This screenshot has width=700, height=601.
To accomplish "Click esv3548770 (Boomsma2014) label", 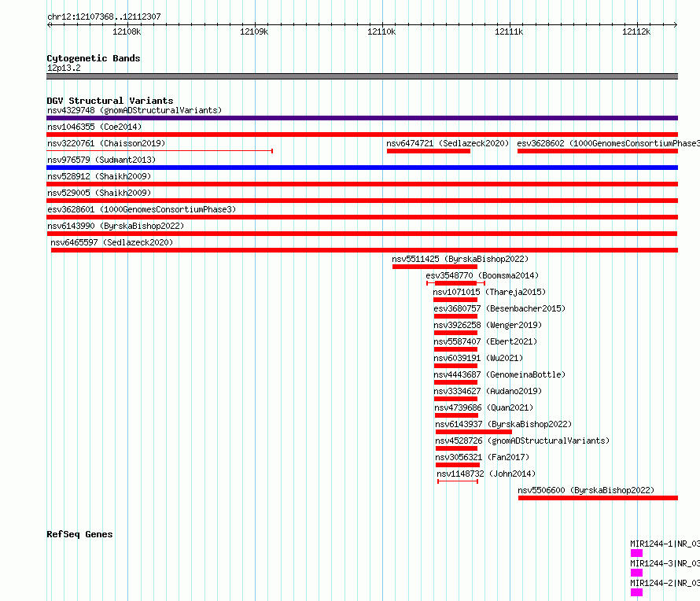I will 482,275.
